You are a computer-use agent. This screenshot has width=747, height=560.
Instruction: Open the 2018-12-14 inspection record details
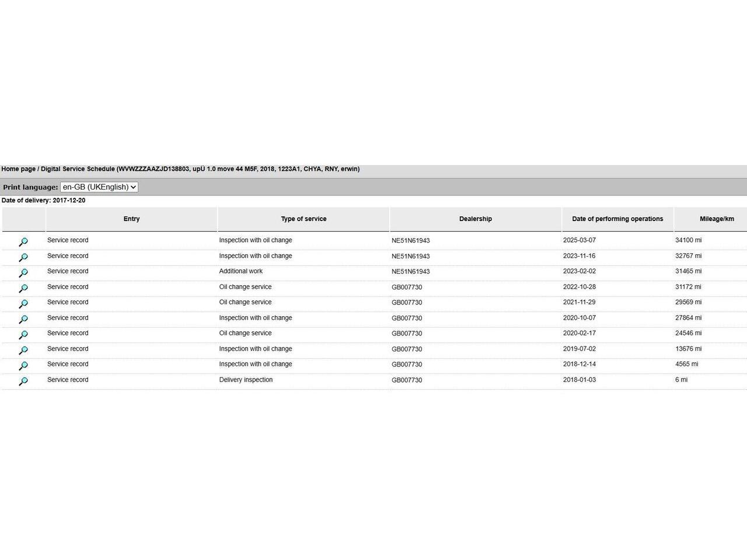23,366
